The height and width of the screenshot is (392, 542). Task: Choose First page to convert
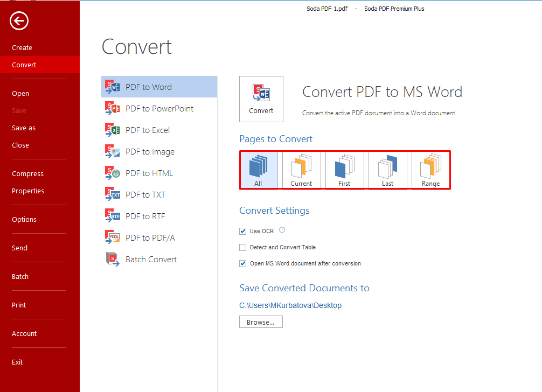344,170
